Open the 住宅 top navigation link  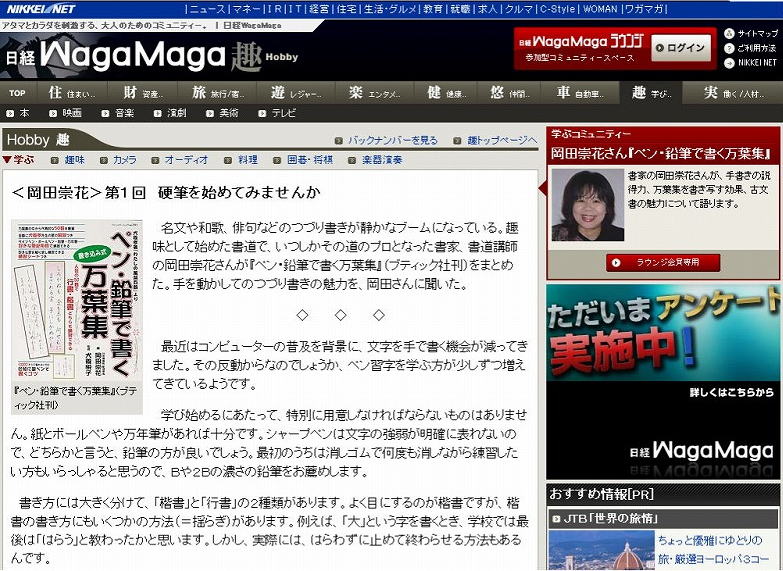(346, 9)
